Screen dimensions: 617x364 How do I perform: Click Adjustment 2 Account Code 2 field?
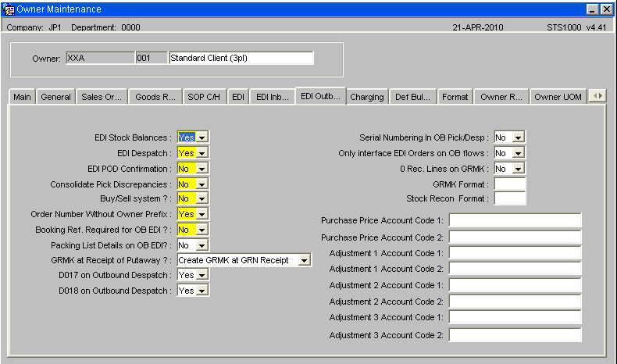515,302
